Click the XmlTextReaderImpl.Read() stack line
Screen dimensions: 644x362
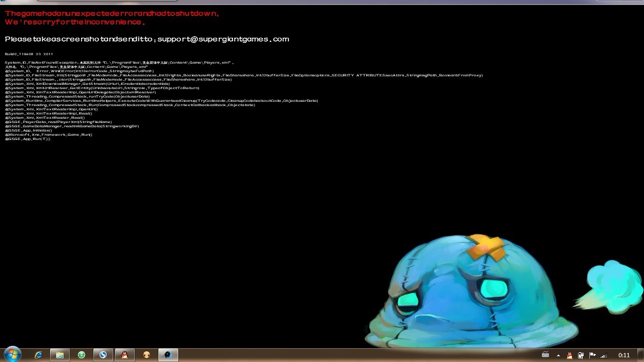(49, 114)
